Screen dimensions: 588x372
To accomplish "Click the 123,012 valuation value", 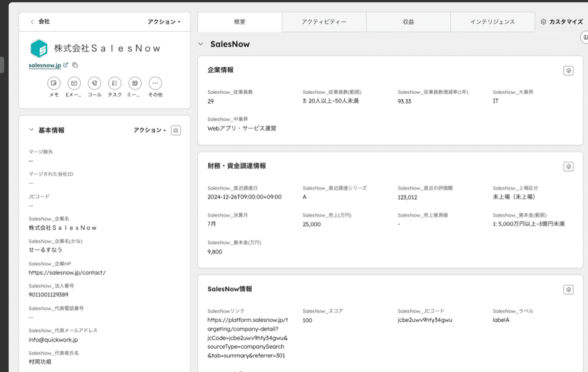I will coord(407,197).
